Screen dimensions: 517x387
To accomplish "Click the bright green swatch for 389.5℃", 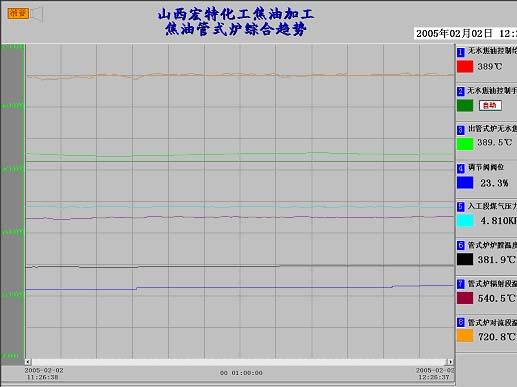I will point(465,144).
